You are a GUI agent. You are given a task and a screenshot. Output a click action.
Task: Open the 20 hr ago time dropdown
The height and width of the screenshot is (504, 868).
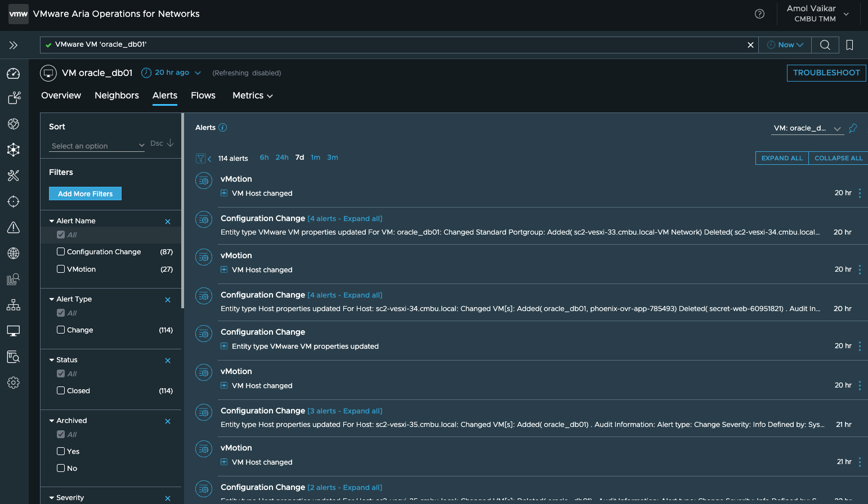[171, 73]
